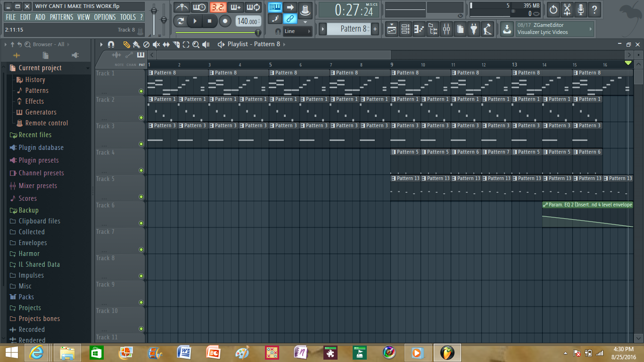Select the Delete tool in playlist toolbar
644x362 pixels.
(x=146, y=44)
